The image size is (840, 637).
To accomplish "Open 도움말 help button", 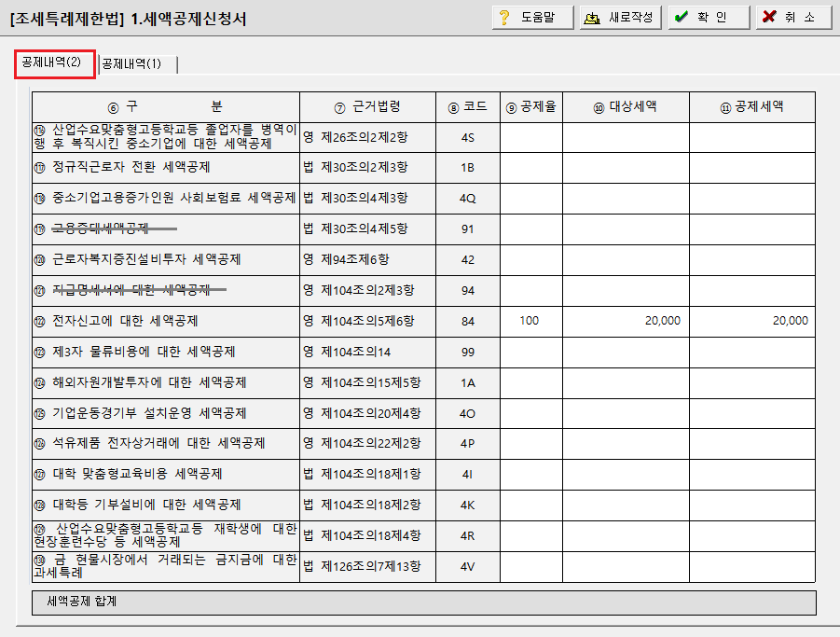I will tap(533, 18).
